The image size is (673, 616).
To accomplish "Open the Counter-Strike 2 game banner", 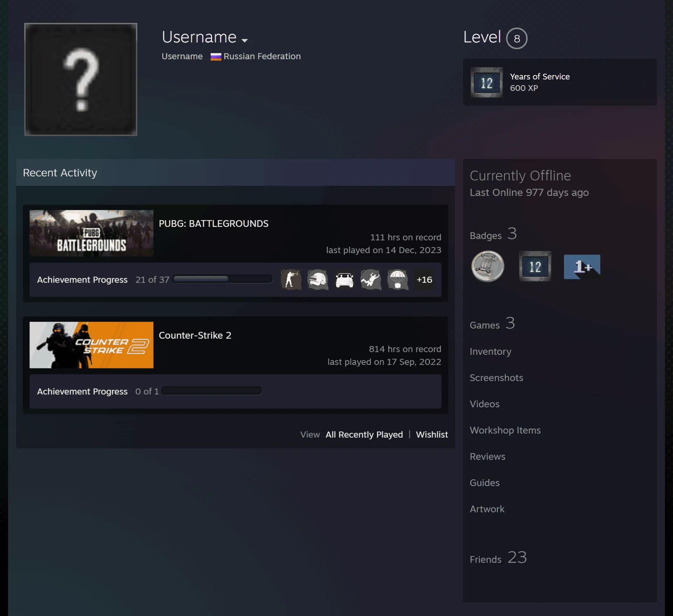I will point(91,345).
